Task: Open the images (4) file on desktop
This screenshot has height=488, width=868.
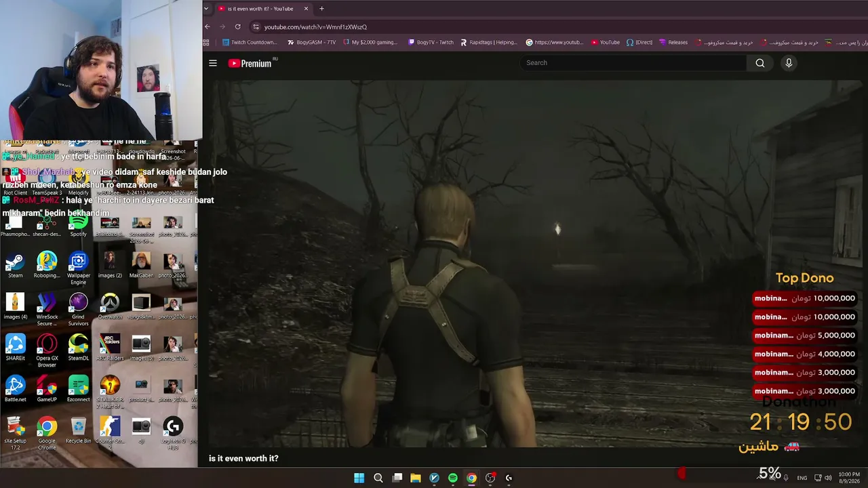Action: (x=15, y=306)
